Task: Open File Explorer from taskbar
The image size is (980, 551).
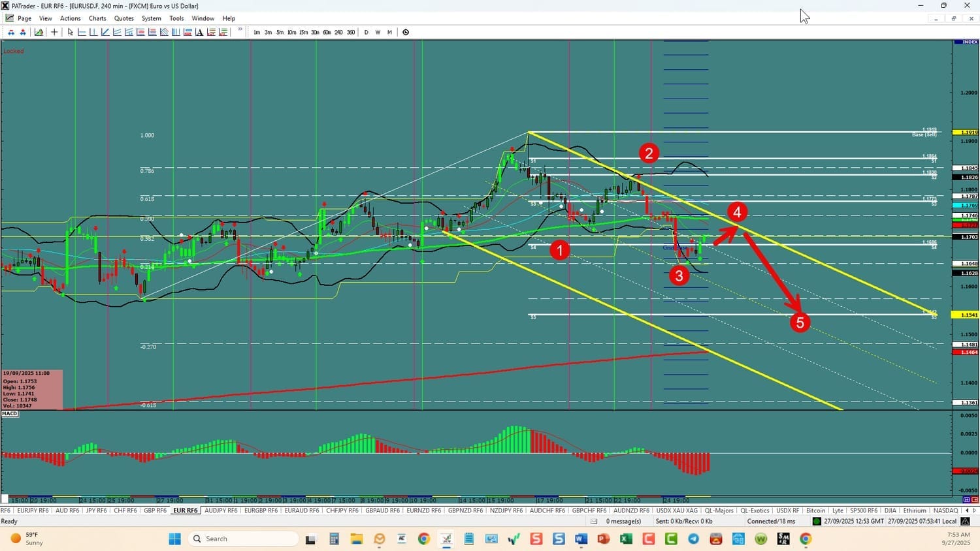Action: [356, 539]
